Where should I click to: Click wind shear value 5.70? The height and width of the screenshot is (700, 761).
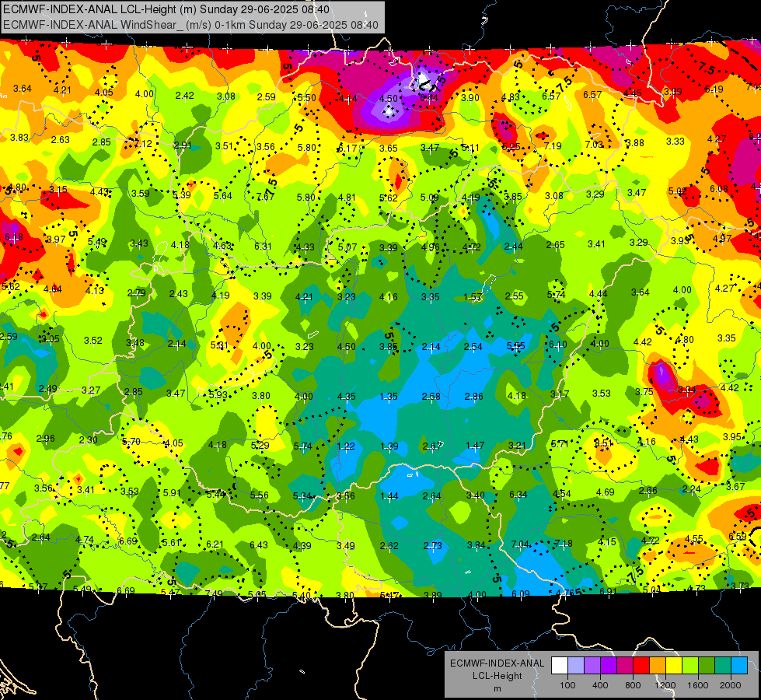131,442
